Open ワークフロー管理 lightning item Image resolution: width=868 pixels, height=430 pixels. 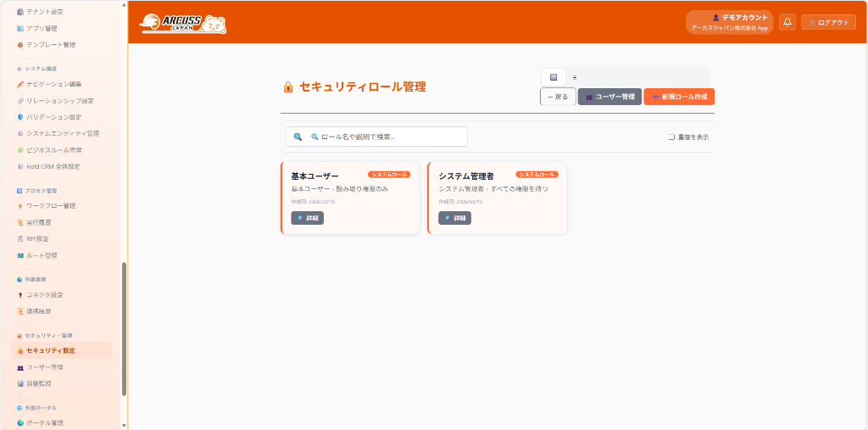(46, 206)
